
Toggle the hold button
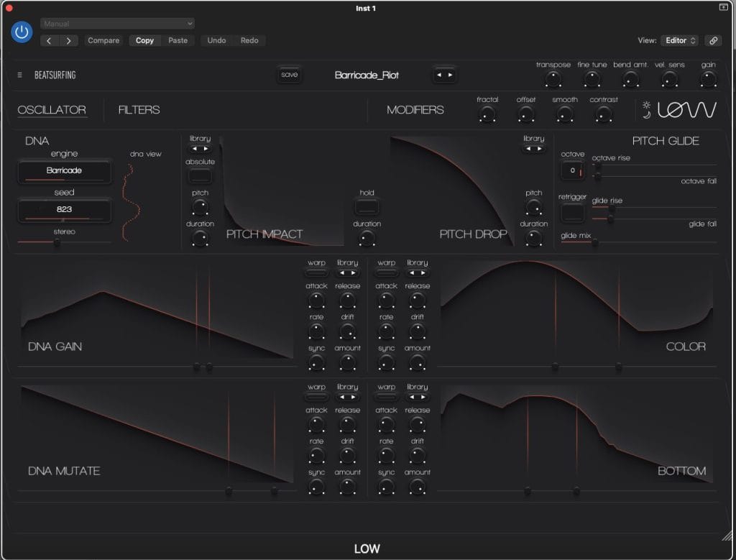367,207
